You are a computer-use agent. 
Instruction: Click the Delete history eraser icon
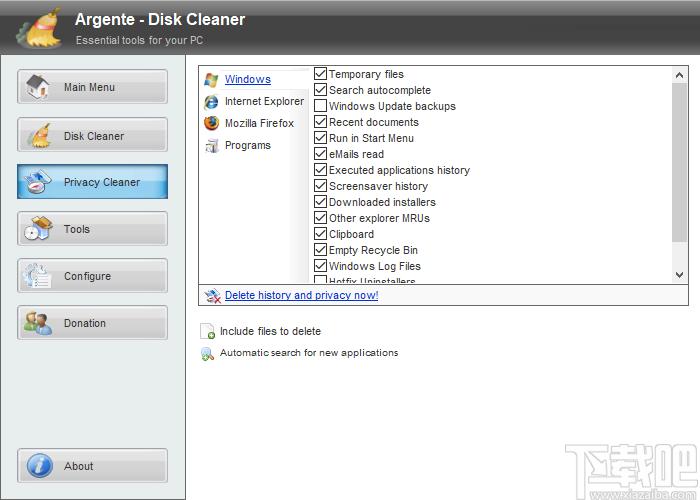(212, 296)
